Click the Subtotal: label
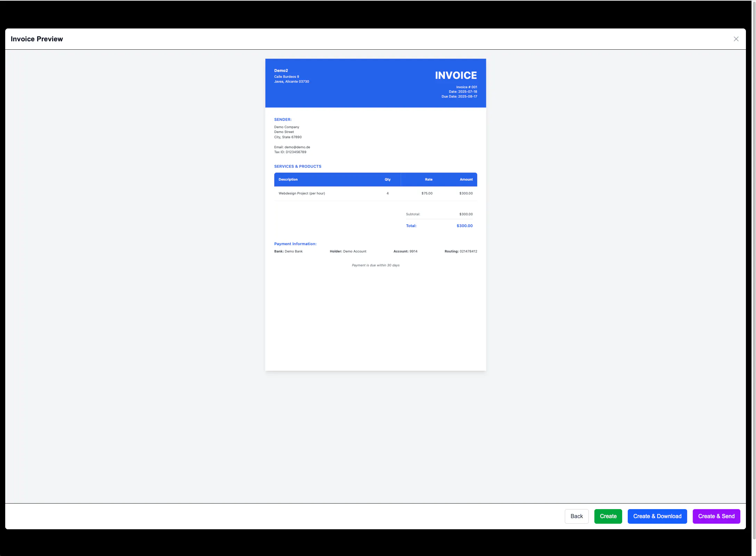Image resolution: width=756 pixels, height=556 pixels. click(413, 214)
